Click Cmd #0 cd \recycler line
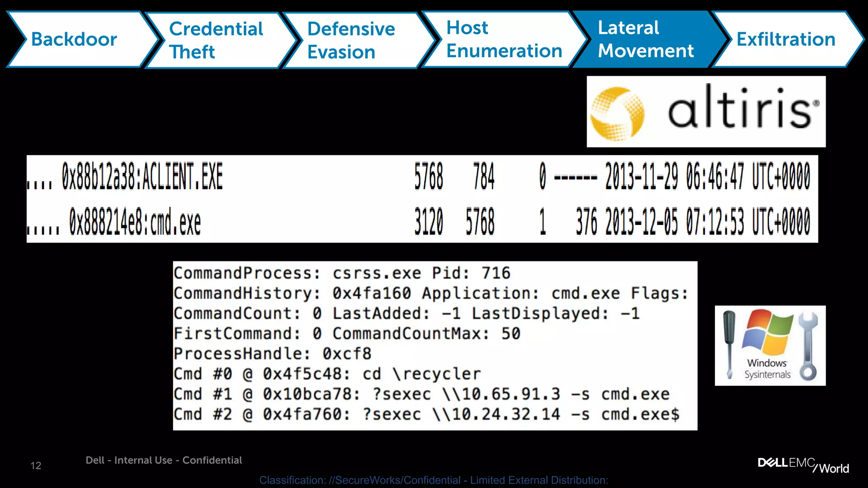 [x=327, y=374]
